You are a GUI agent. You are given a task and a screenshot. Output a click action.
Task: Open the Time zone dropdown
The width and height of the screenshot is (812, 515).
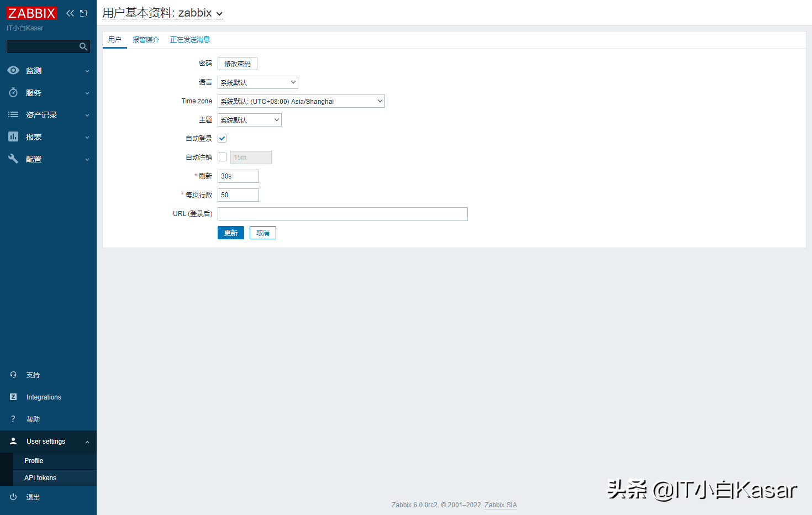pos(301,101)
